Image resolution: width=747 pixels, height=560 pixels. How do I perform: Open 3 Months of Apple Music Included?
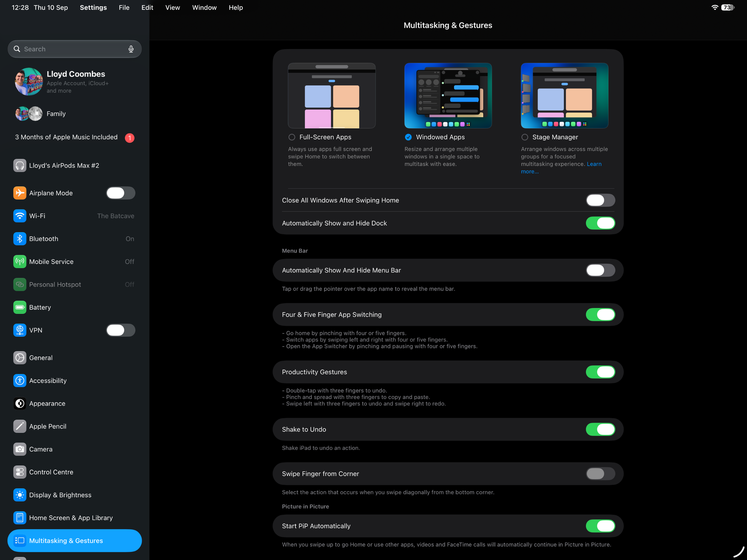75,137
